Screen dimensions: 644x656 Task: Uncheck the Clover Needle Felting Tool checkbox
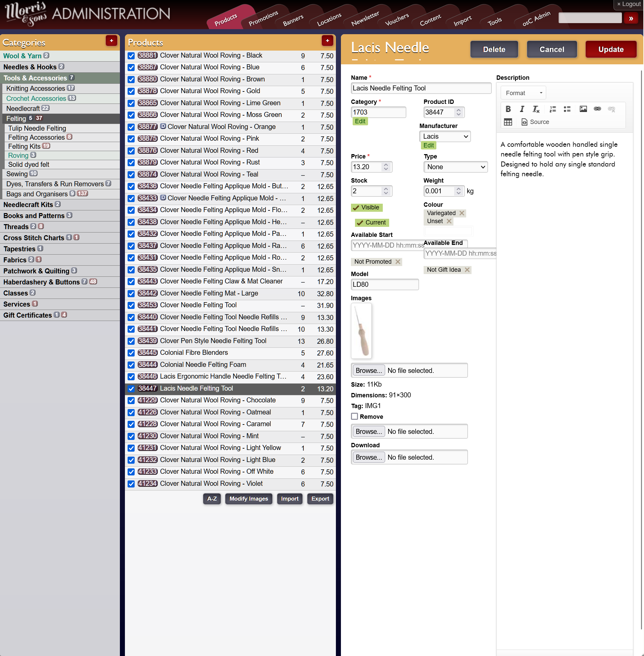click(131, 306)
